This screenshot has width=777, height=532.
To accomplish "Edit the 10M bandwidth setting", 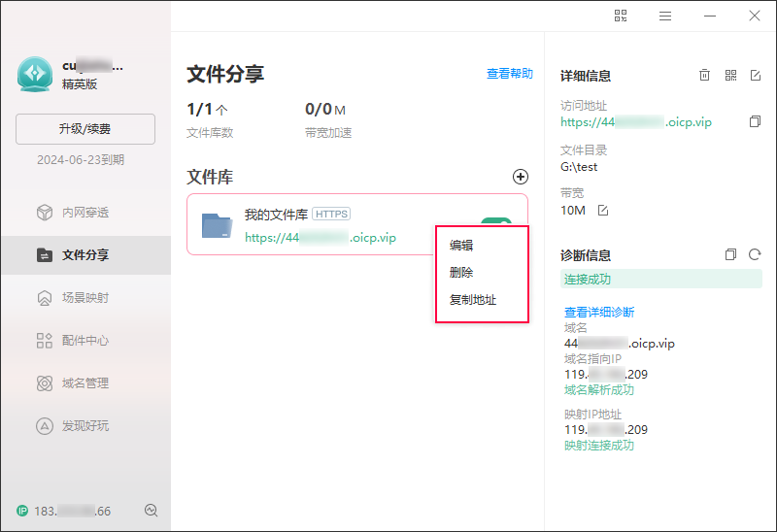I will (603, 211).
